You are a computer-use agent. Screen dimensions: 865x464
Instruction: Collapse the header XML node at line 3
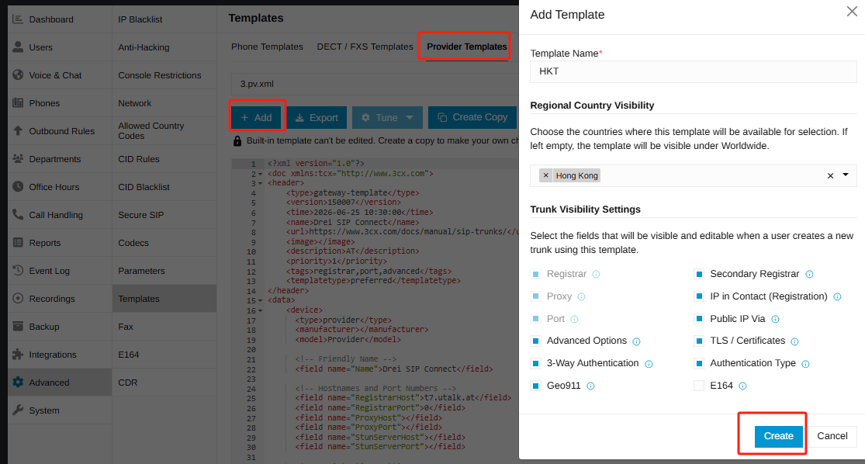[x=260, y=183]
